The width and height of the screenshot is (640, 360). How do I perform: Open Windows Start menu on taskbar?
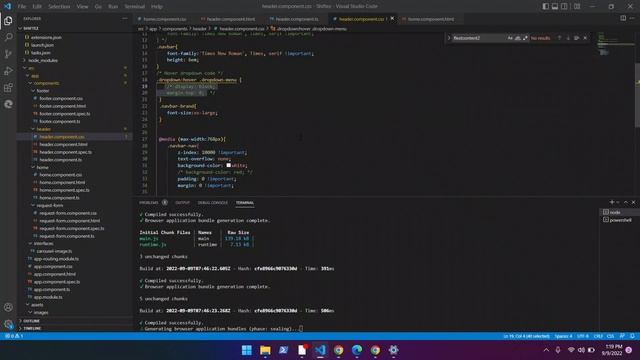[247, 350]
